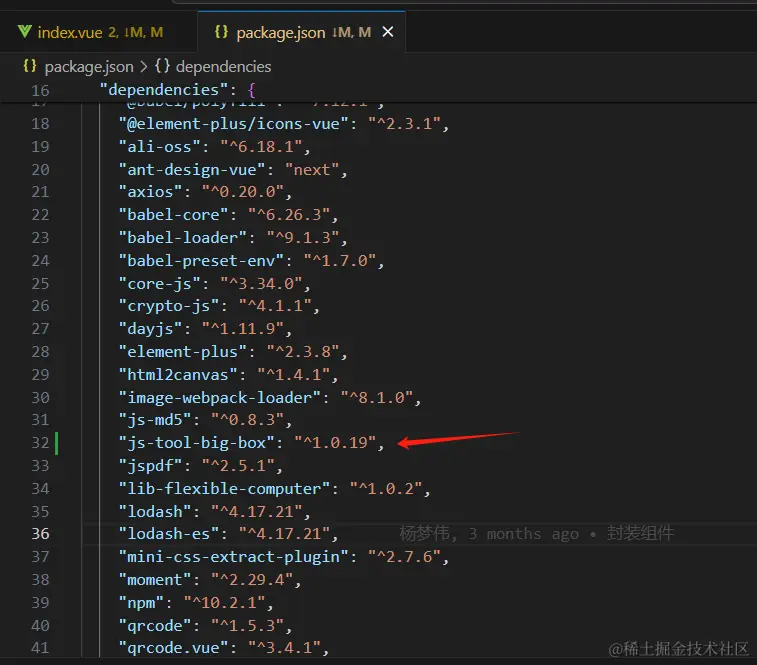
Task: Click the "next" version value
Action: click(312, 170)
